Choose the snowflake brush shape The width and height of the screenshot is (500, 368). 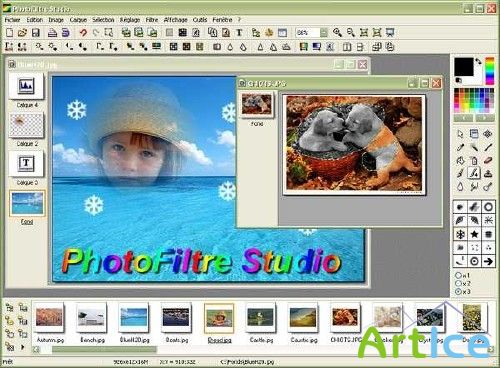[x=460, y=234]
